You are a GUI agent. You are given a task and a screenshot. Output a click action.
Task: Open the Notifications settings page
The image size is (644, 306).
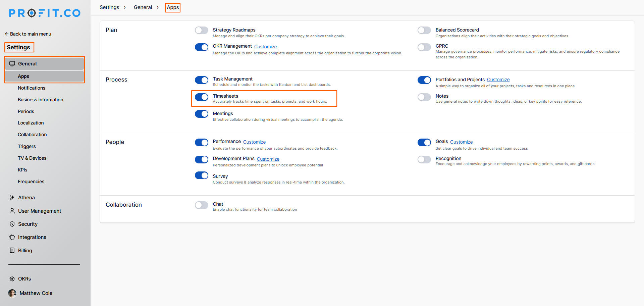tap(32, 88)
